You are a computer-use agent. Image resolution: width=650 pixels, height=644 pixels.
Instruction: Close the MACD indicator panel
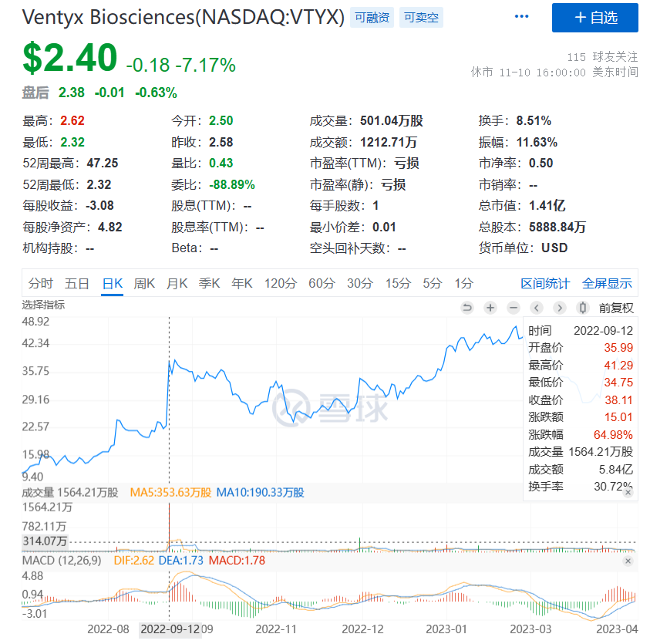(628, 561)
